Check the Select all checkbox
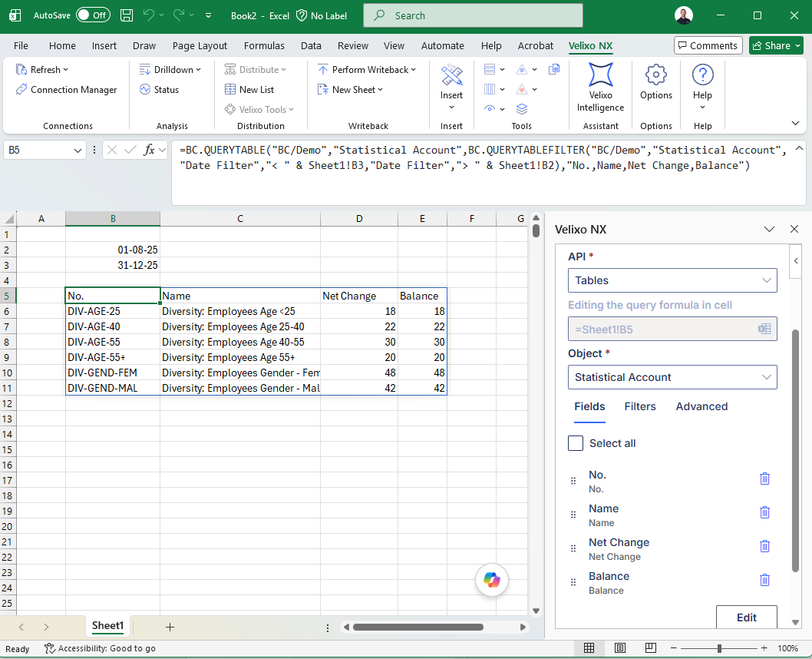This screenshot has height=659, width=812. tap(576, 443)
